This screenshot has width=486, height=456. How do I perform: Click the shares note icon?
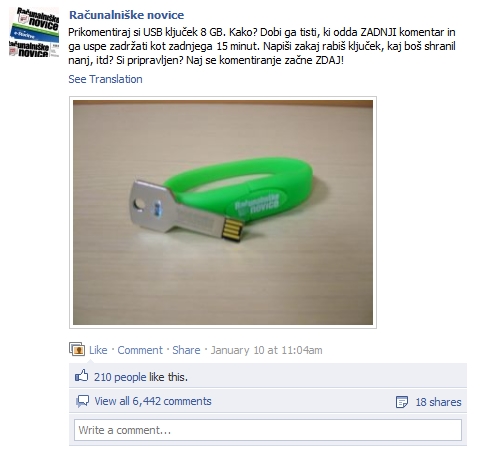[x=402, y=402]
